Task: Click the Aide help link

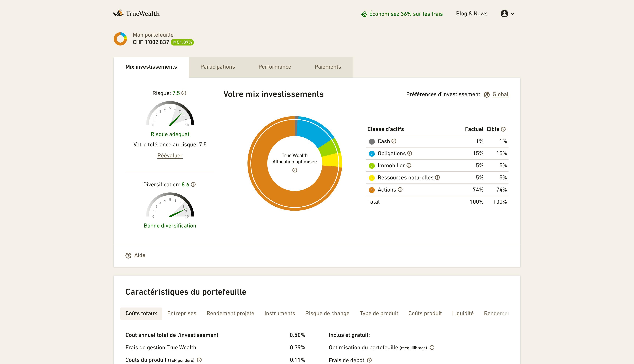Action: (140, 255)
